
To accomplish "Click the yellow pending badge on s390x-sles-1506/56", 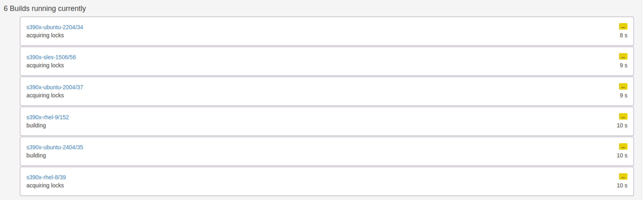I will pyautogui.click(x=623, y=57).
